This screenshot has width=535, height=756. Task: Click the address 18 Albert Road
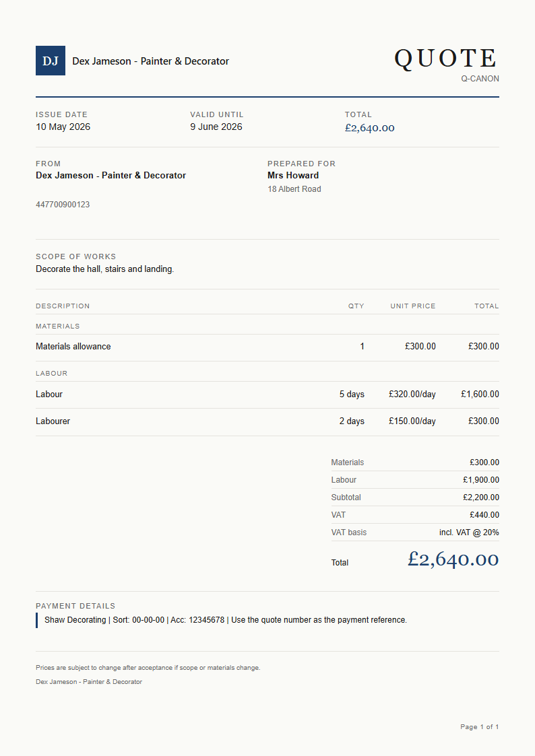click(x=294, y=189)
